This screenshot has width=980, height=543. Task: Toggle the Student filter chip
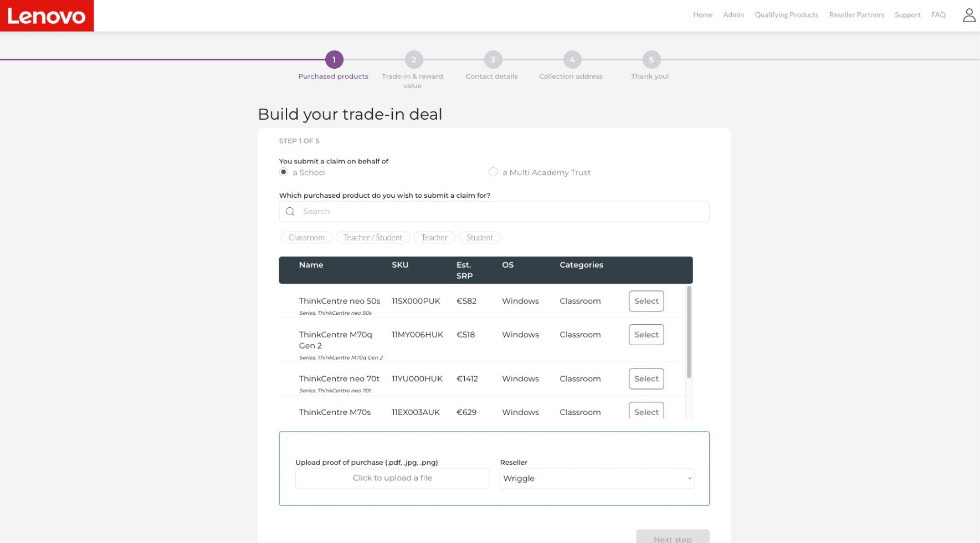point(480,238)
